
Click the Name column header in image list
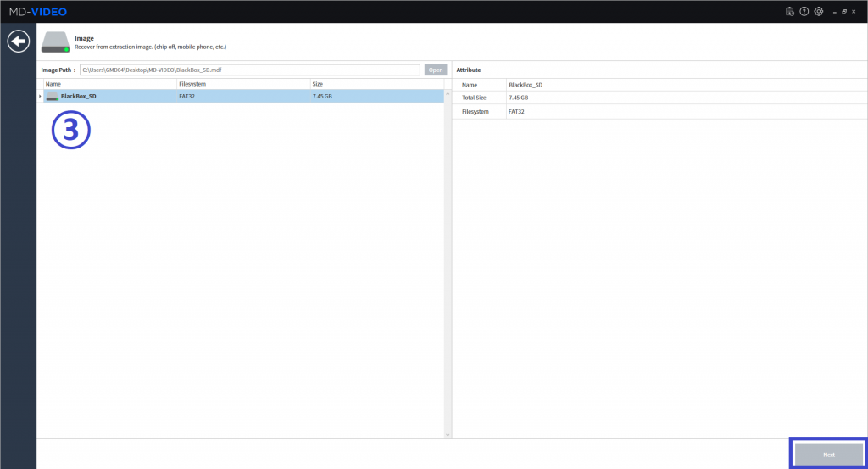pos(110,84)
